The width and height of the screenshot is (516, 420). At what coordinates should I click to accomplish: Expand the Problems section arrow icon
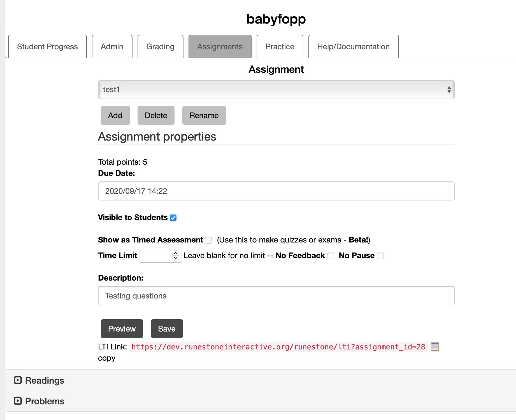click(18, 401)
